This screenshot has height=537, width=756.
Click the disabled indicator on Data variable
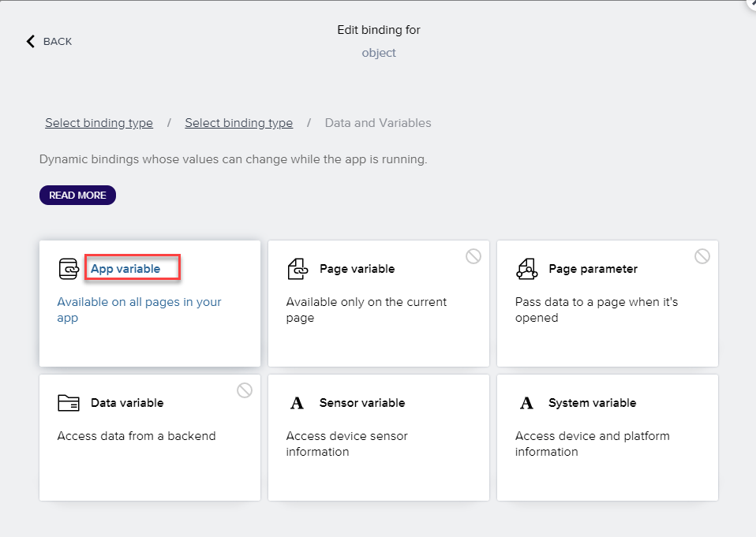[245, 390]
